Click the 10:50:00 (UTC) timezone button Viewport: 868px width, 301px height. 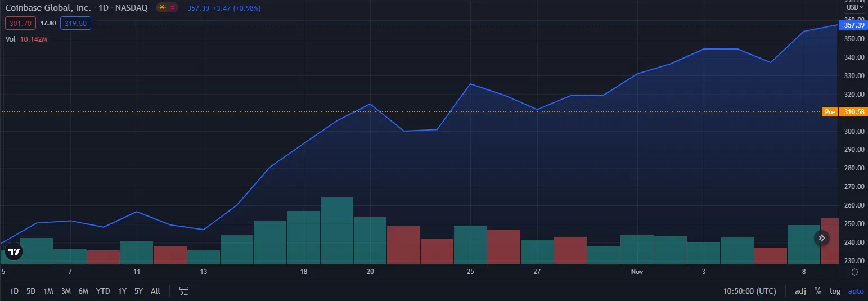[x=749, y=291]
